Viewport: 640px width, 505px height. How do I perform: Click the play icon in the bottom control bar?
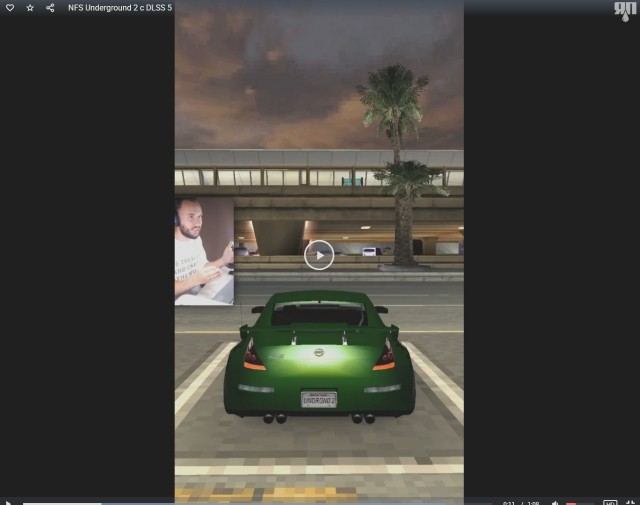click(8, 503)
